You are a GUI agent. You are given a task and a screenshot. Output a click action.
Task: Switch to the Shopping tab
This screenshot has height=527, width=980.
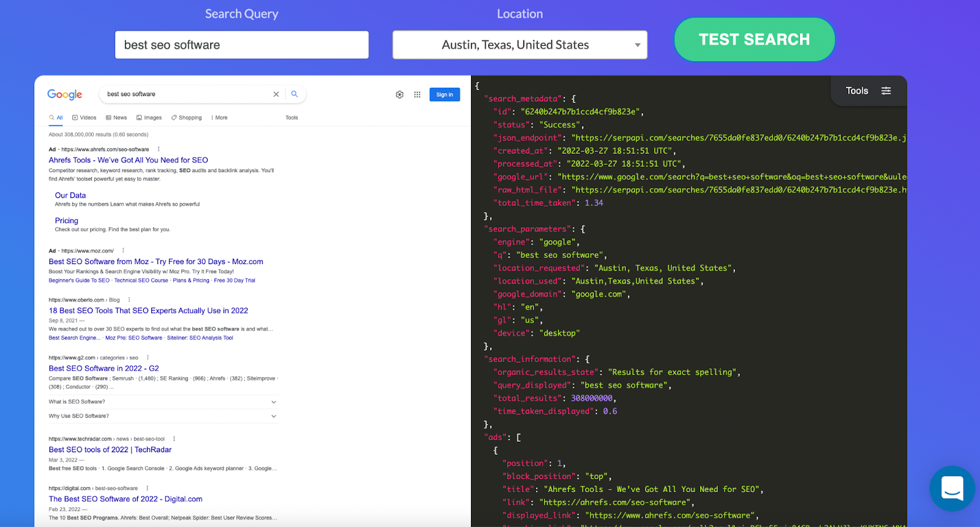(187, 118)
